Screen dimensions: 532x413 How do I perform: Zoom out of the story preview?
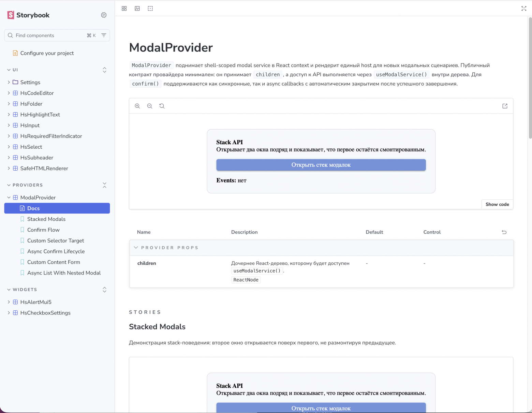pyautogui.click(x=150, y=106)
